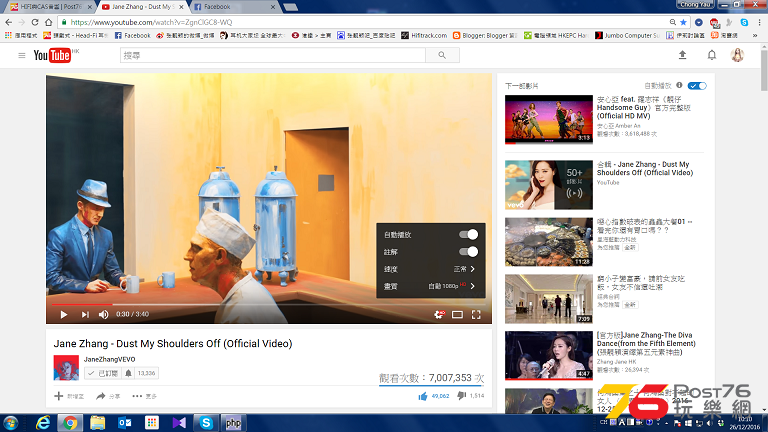The height and width of the screenshot is (432, 768).
Task: Open the Jumbo Computer bookmark
Action: click(627, 35)
